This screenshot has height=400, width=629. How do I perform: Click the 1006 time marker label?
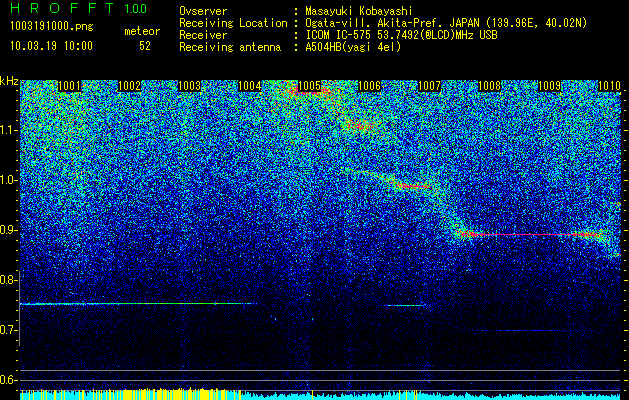[x=369, y=86]
